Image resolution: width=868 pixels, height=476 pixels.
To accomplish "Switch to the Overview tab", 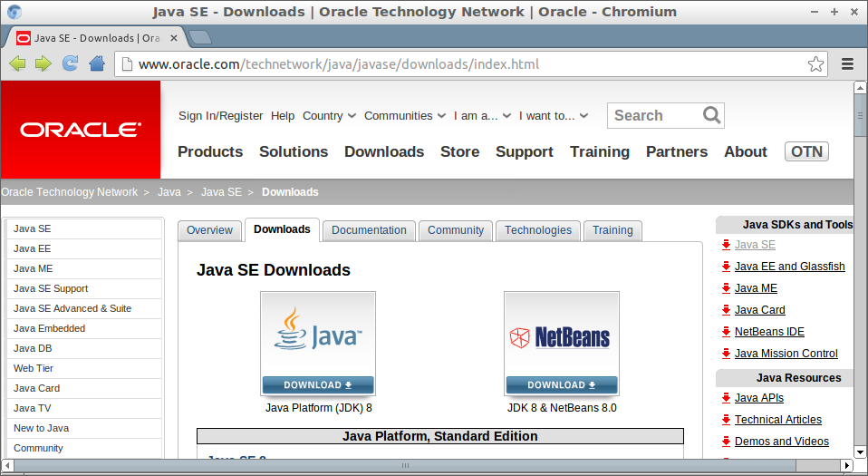I will (210, 230).
